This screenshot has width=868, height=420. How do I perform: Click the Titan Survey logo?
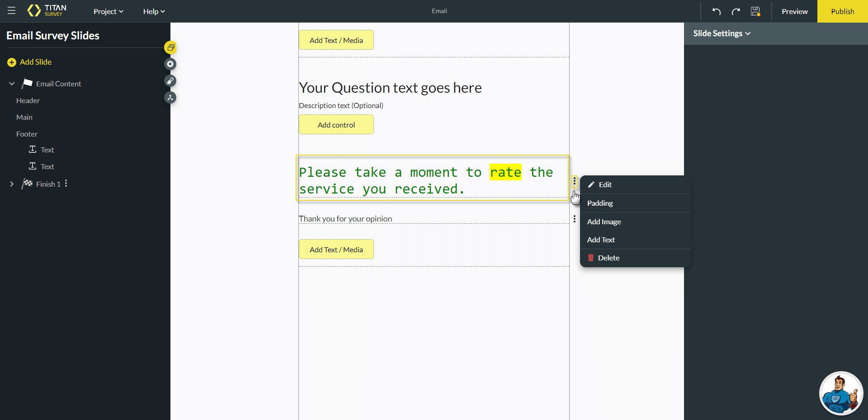47,11
